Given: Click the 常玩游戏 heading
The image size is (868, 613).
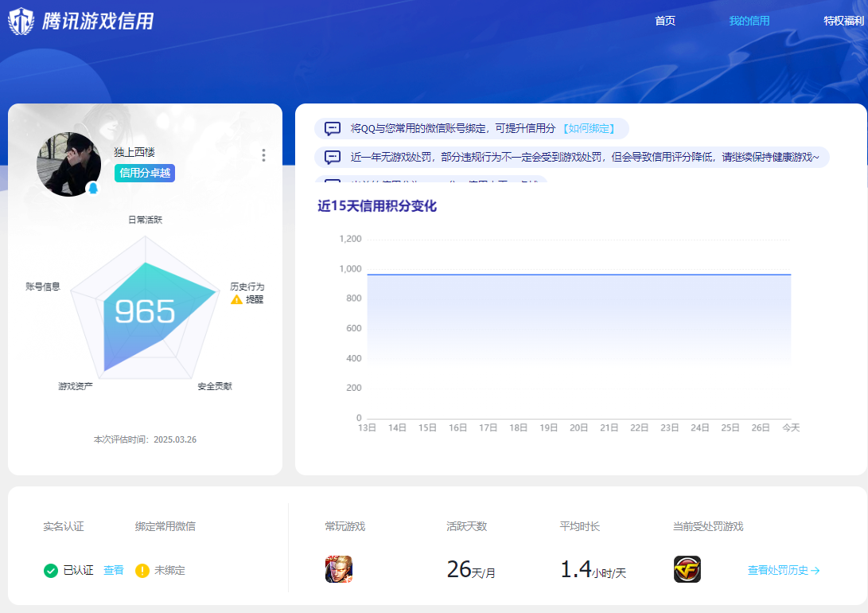Looking at the screenshot, I should pyautogui.click(x=344, y=526).
